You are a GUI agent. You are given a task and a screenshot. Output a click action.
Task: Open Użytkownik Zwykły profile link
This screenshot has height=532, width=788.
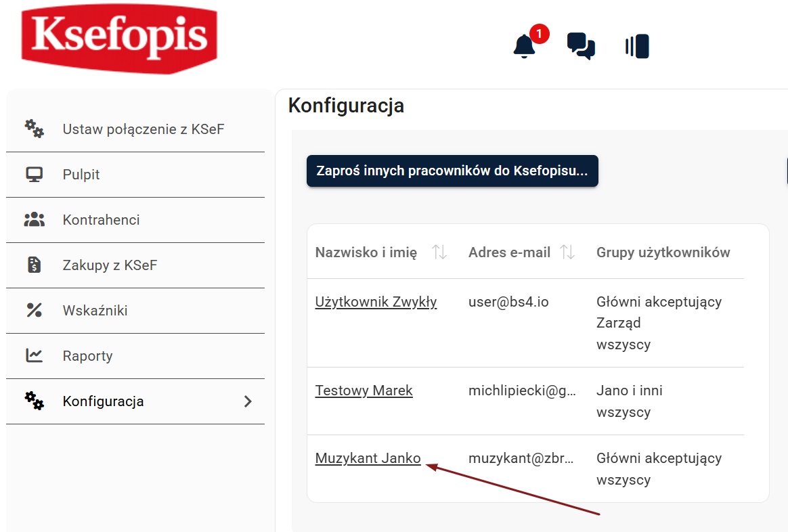pos(376,302)
